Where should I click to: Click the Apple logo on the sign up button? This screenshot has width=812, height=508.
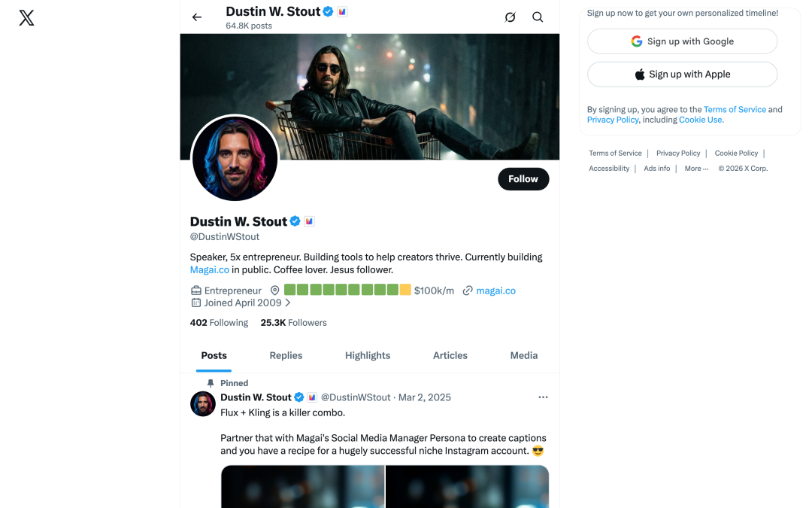[640, 74]
